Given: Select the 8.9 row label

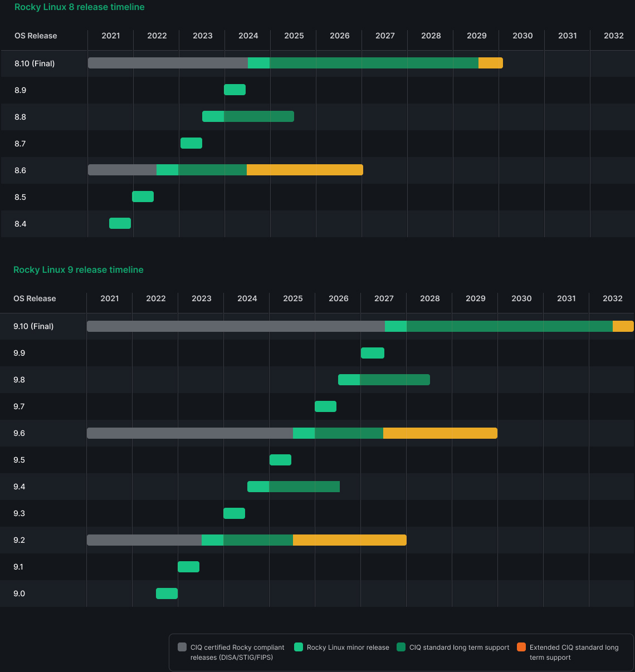Looking at the screenshot, I should [20, 90].
